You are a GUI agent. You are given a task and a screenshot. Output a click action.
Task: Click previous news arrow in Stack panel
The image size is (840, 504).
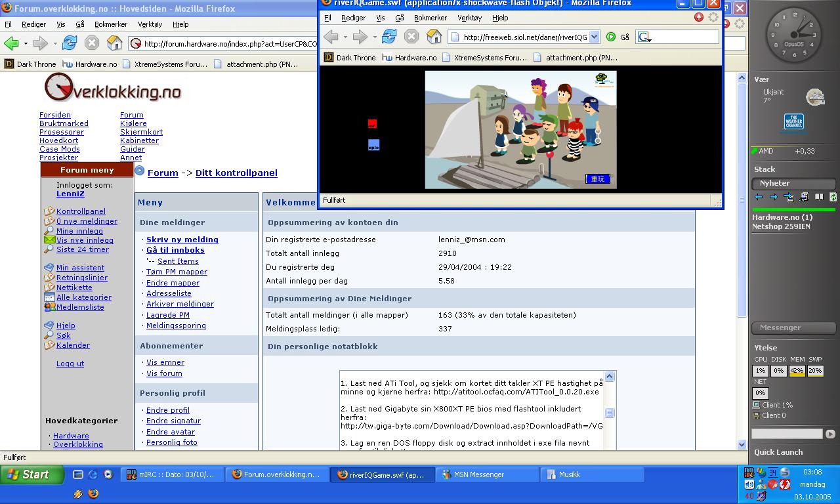pos(759,197)
